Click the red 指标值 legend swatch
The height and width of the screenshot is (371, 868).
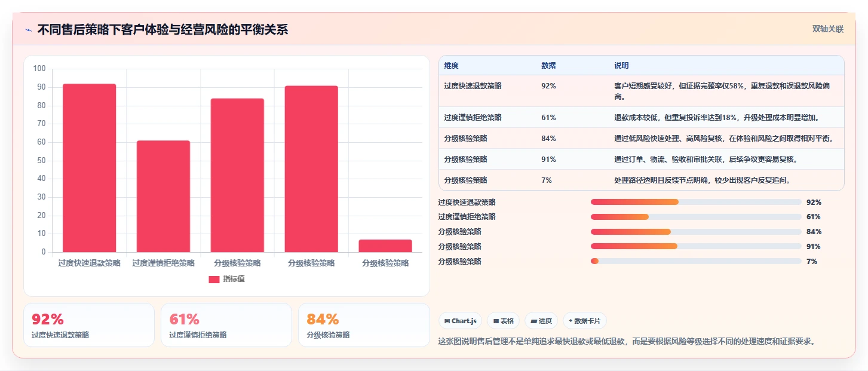tap(214, 280)
